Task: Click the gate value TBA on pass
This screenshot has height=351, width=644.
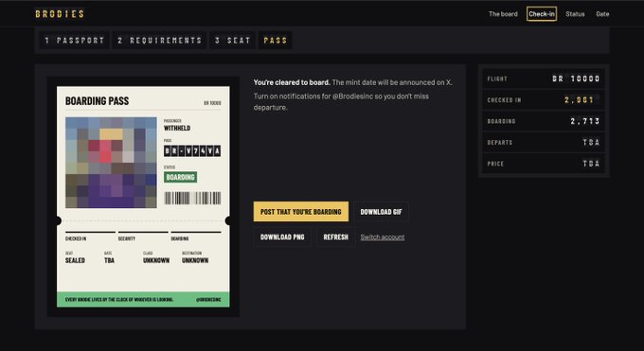Action: tap(109, 260)
